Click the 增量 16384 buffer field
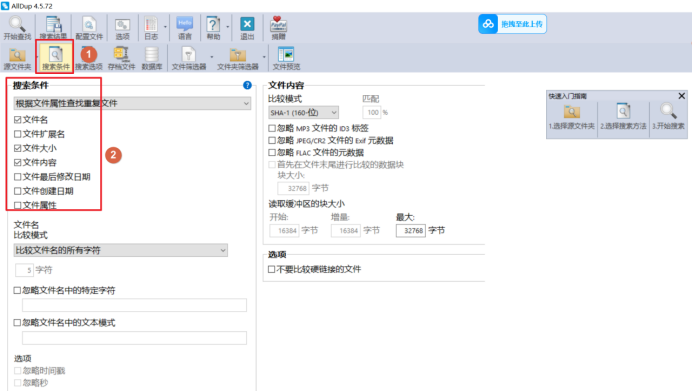The image size is (692, 392). point(346,230)
